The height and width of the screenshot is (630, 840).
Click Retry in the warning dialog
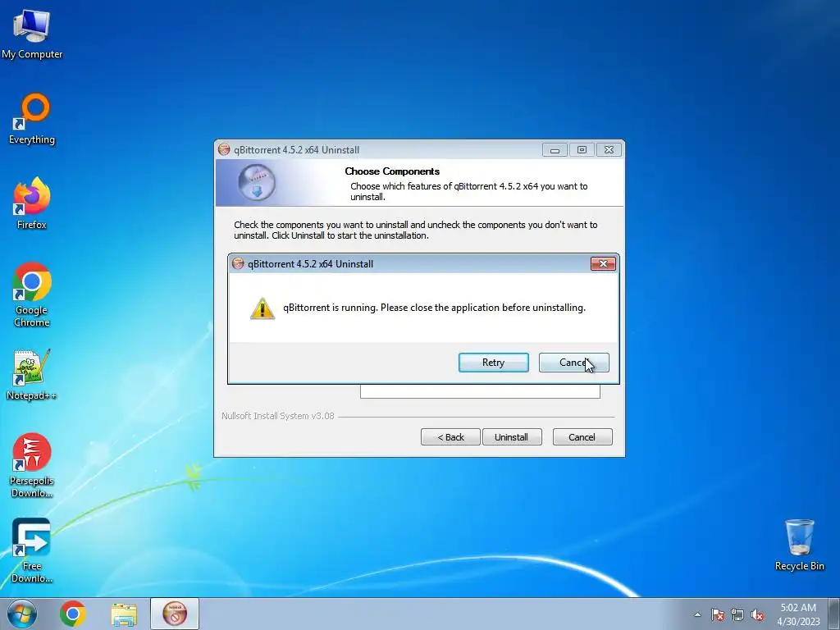[493, 363]
